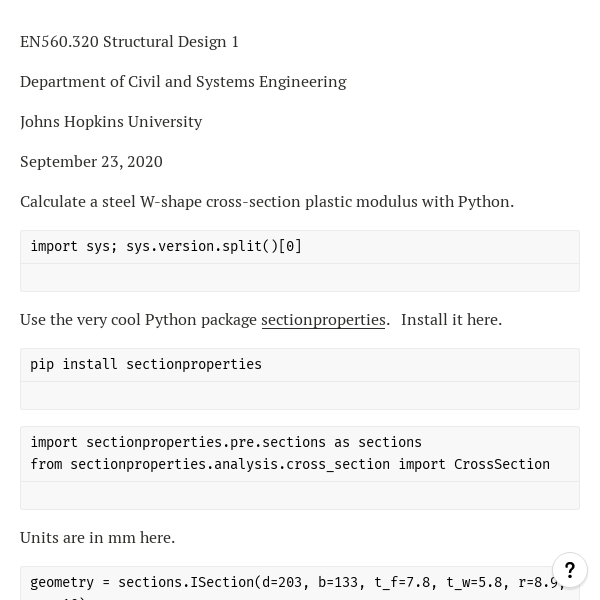Click the 'Install it here' text
Viewport: 600px width, 600px height.
(451, 320)
